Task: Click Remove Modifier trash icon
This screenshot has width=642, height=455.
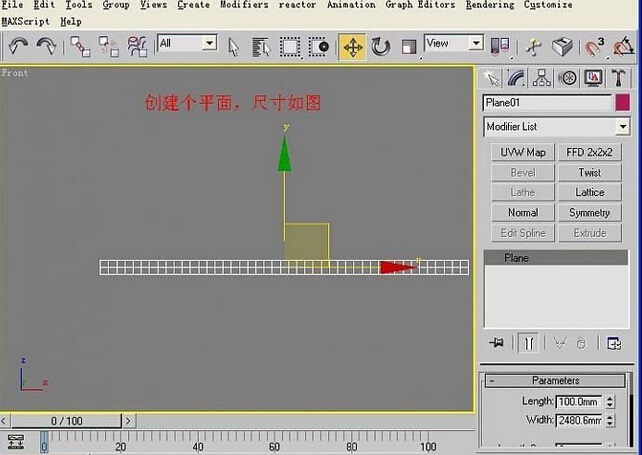Action: [581, 343]
